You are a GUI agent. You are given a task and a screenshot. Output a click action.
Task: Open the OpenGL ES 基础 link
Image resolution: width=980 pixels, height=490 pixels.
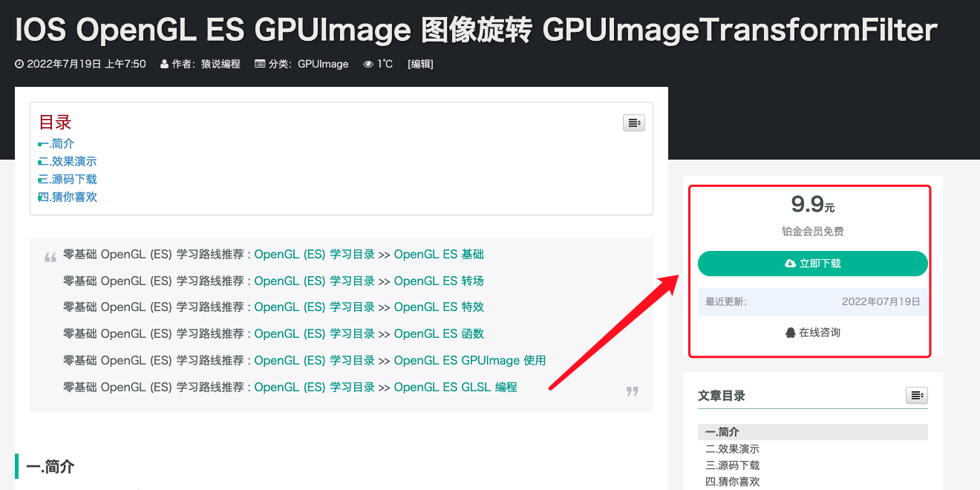[x=439, y=254]
